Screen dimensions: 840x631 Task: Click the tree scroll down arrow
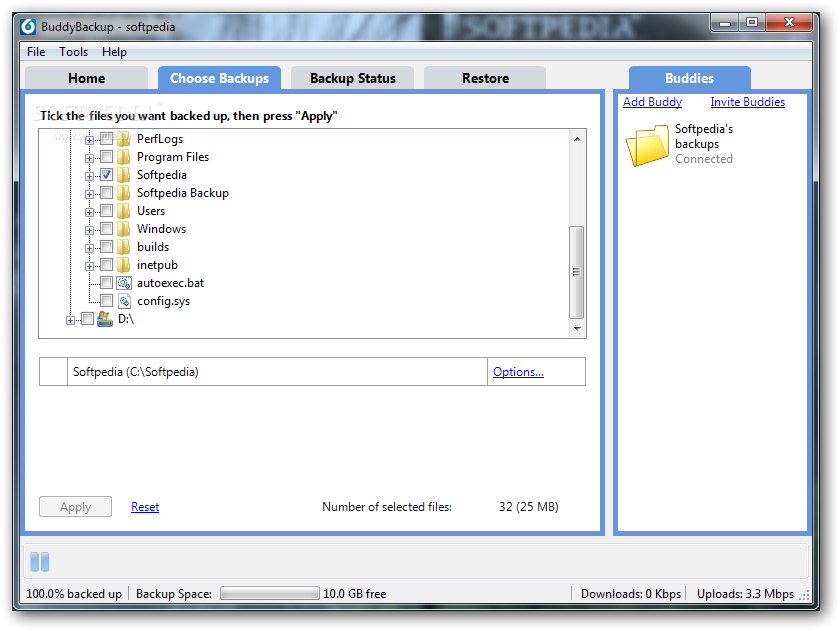pyautogui.click(x=577, y=328)
